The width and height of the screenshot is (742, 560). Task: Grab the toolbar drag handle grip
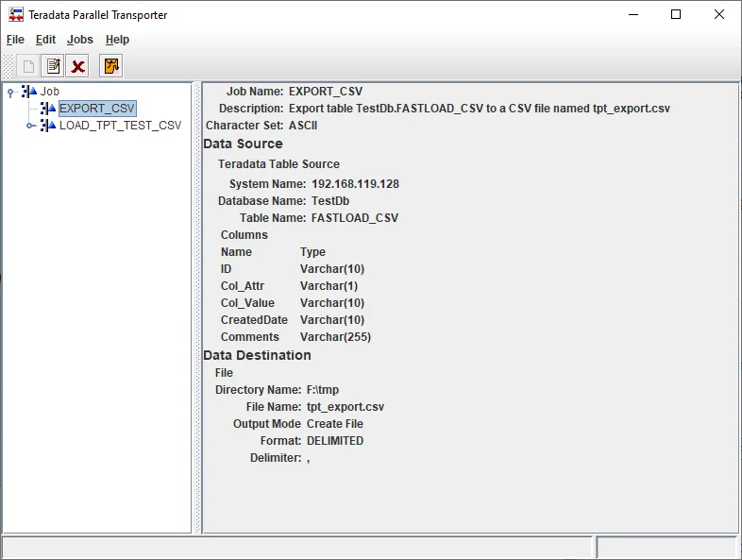[x=8, y=66]
